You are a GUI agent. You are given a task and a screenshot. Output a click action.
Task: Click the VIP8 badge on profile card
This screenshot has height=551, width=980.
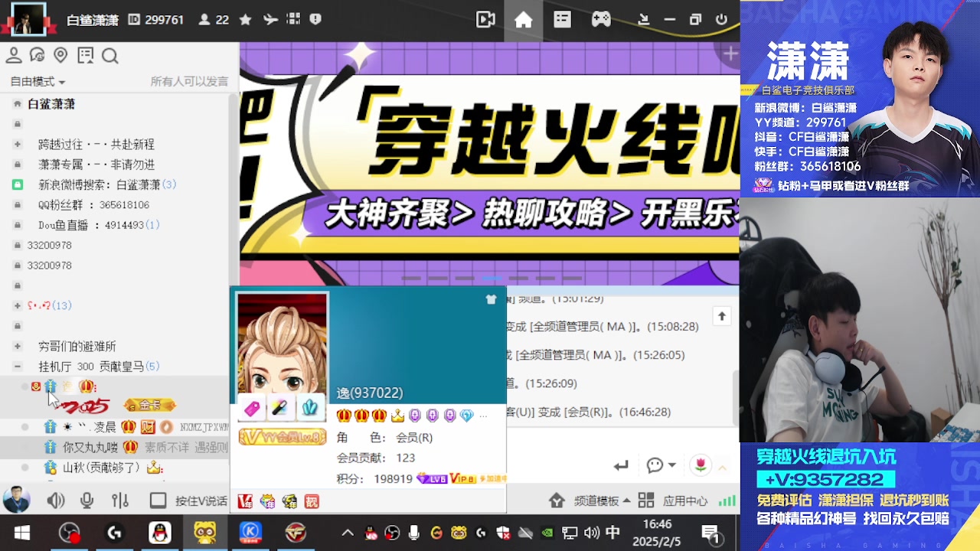point(462,478)
